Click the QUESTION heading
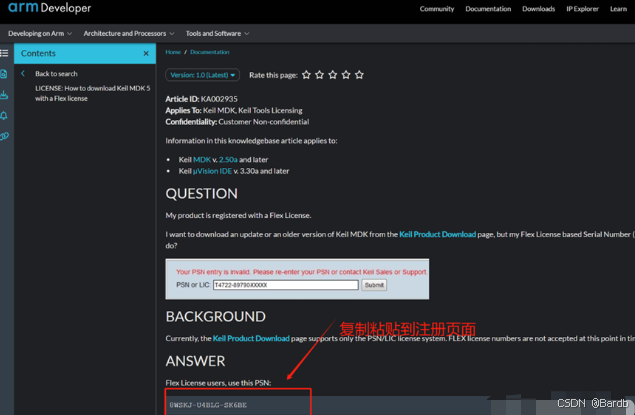The width and height of the screenshot is (635, 415). tap(201, 194)
